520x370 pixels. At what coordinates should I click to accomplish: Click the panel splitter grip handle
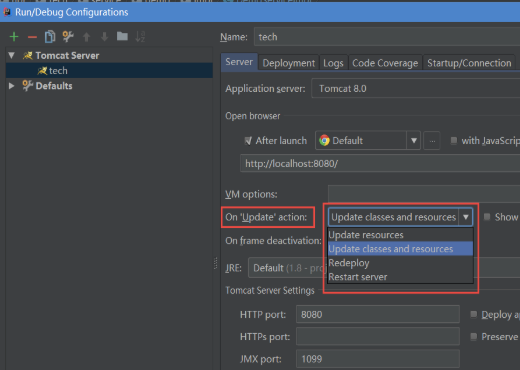(215, 263)
